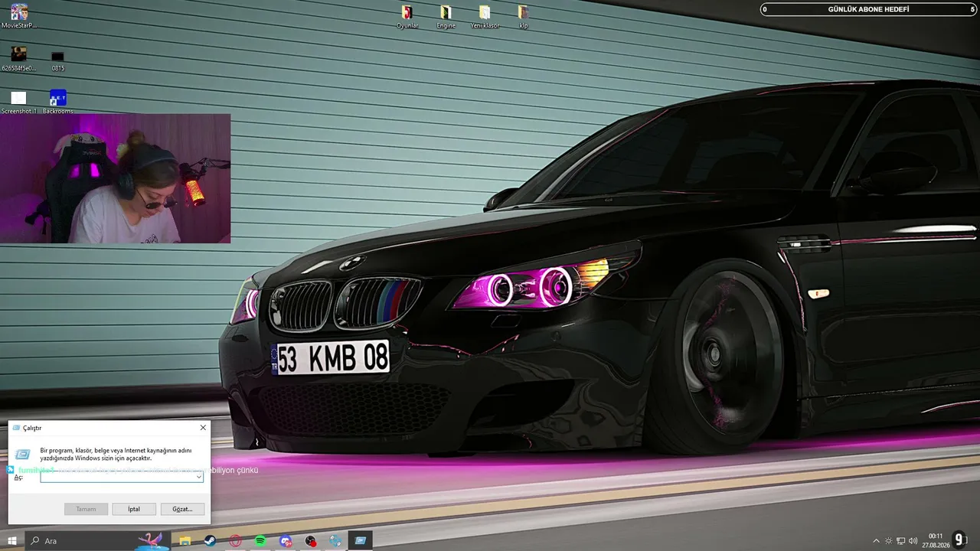Expand the Aç combo box dropdown arrow
The image size is (980, 551).
coord(198,477)
